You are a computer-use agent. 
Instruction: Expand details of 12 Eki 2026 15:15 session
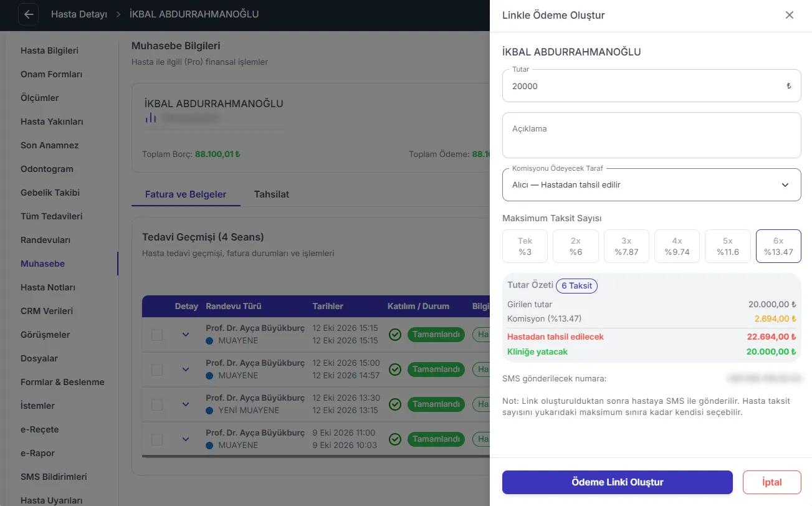185,335
